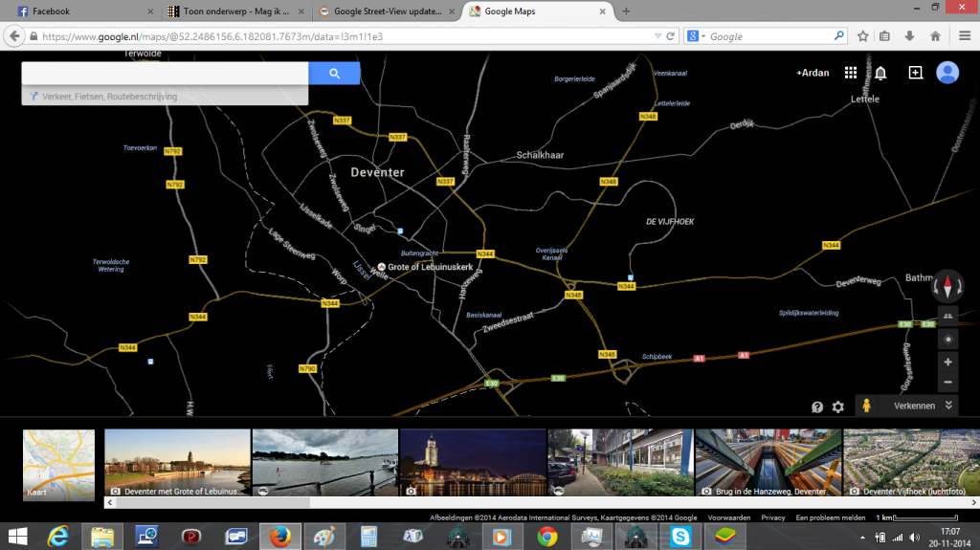Open the river street view thumbnail
Viewport: 980px width, 550px height.
(325, 463)
